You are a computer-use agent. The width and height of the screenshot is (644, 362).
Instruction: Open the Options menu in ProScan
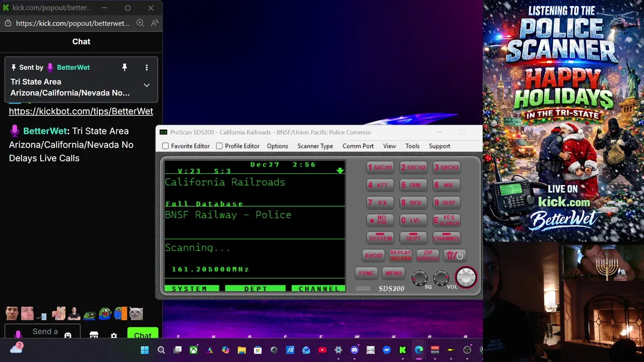pos(277,146)
